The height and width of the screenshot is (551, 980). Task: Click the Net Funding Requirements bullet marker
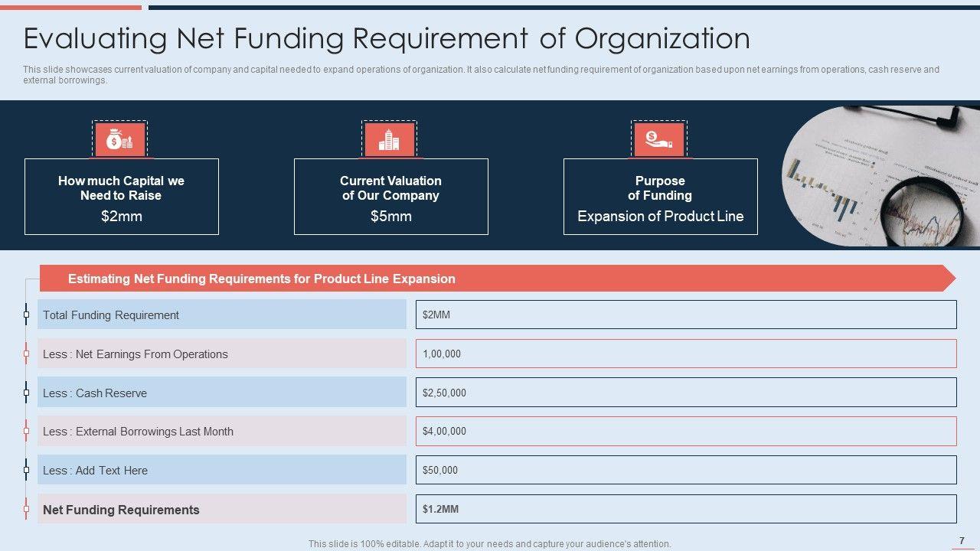point(26,509)
